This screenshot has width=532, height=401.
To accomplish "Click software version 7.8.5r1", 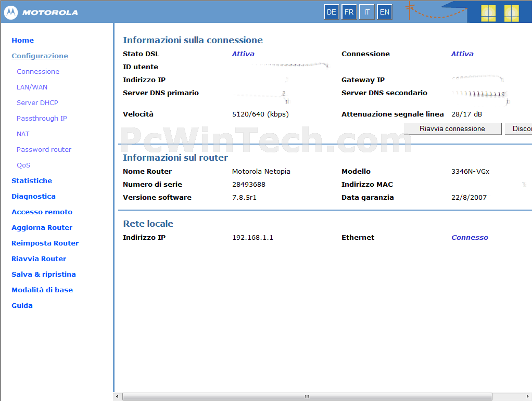I will click(x=244, y=197).
